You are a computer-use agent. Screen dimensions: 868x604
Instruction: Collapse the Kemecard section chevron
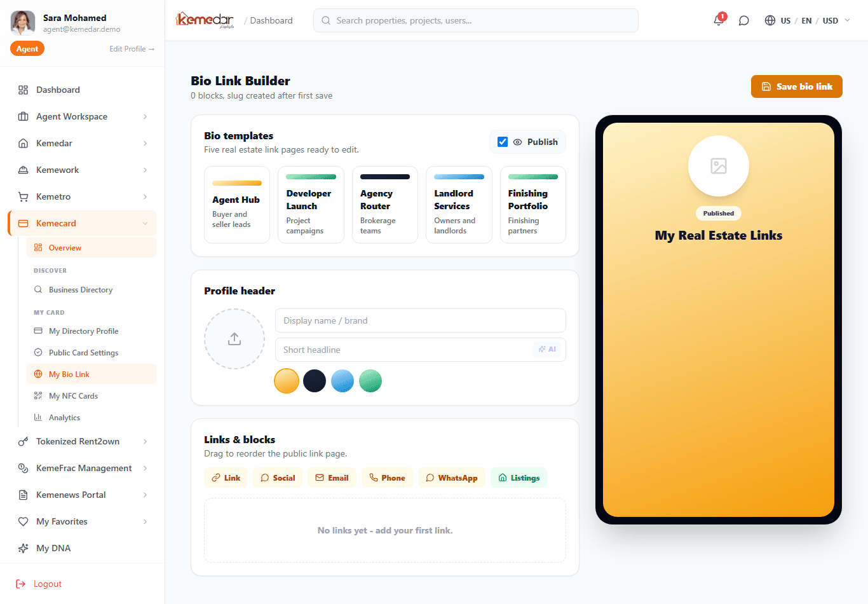click(x=145, y=223)
